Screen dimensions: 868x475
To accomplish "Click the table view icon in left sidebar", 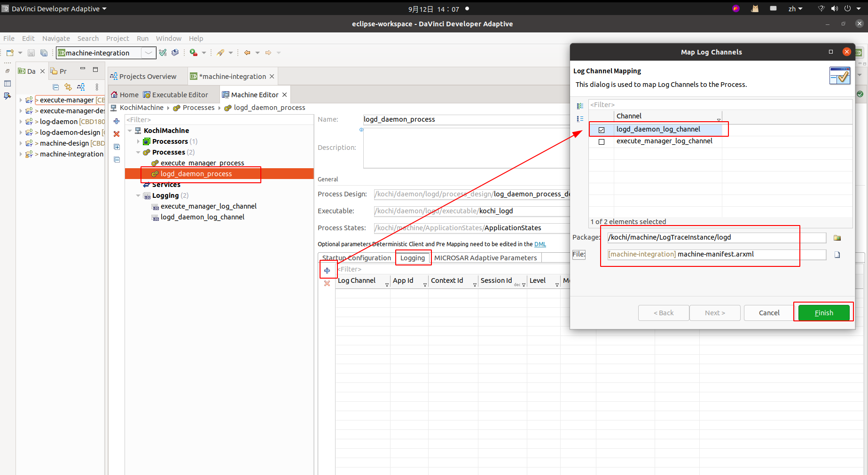I will pyautogui.click(x=8, y=84).
